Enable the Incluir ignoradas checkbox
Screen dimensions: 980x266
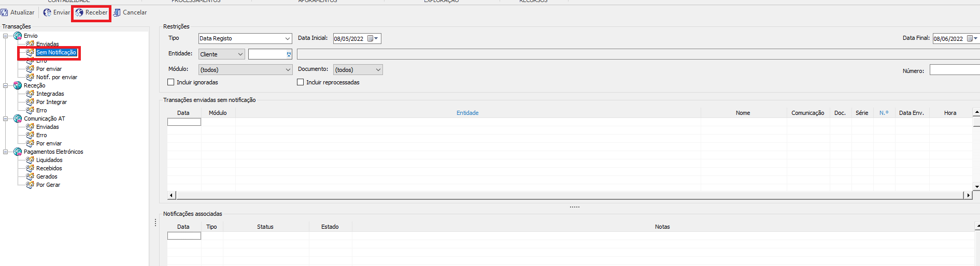click(171, 82)
